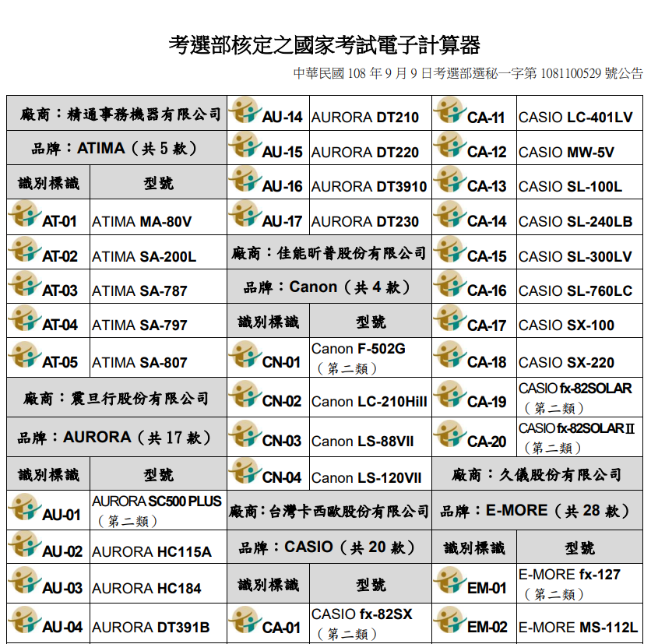651x644 pixels.
Task: Click the logo icon next to AU-15
Action: click(245, 145)
